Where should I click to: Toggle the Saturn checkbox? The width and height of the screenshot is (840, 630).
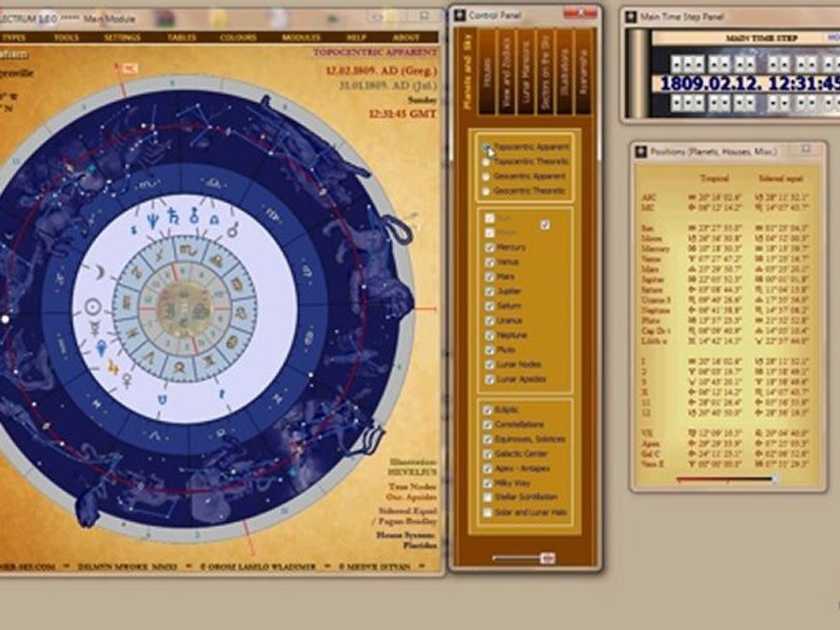[490, 306]
